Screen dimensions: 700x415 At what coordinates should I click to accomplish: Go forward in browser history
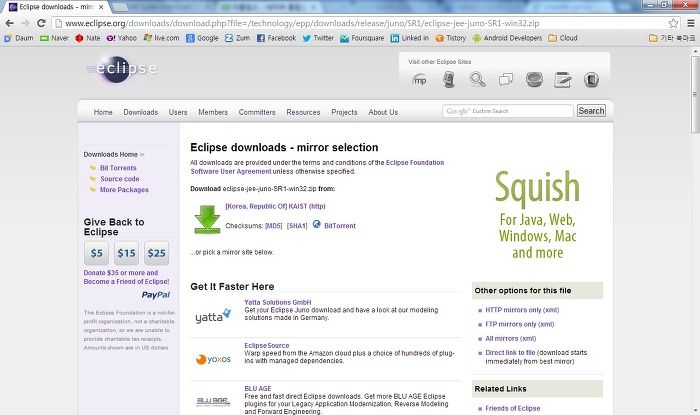(x=25, y=23)
